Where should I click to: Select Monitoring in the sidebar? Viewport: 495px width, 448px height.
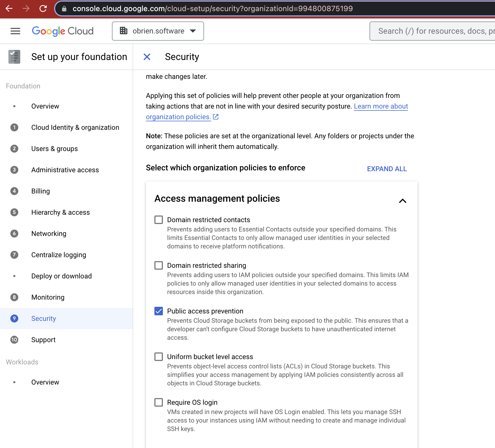tap(48, 297)
